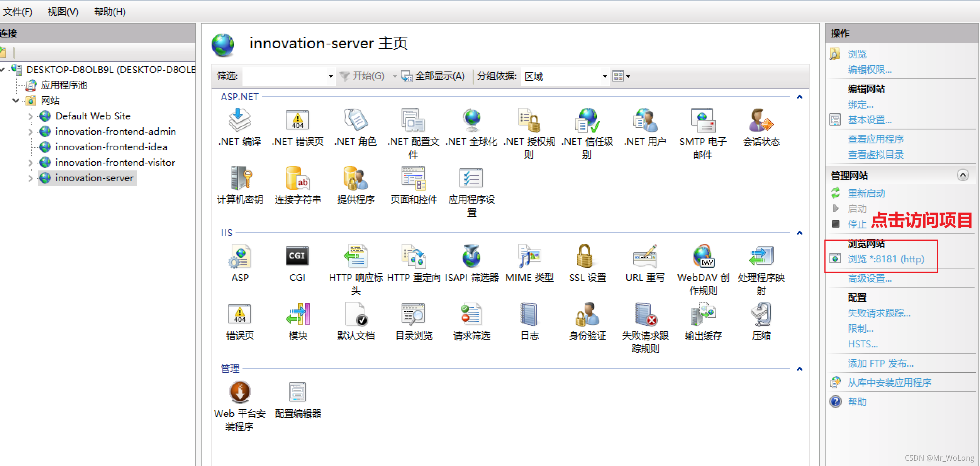Expand the Default Web Site node
The image size is (980, 466).
(31, 116)
